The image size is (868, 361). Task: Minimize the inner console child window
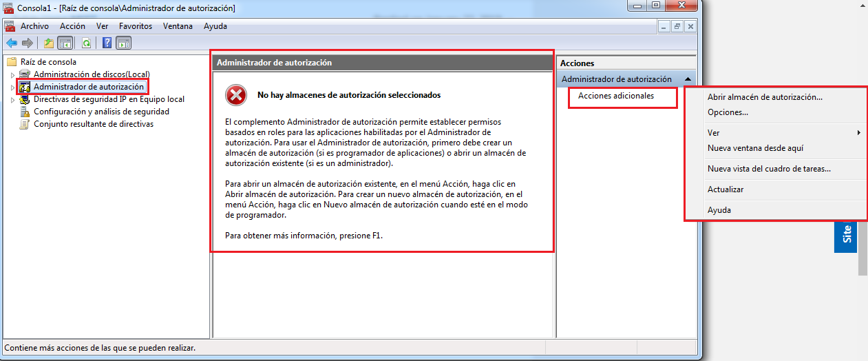[664, 26]
